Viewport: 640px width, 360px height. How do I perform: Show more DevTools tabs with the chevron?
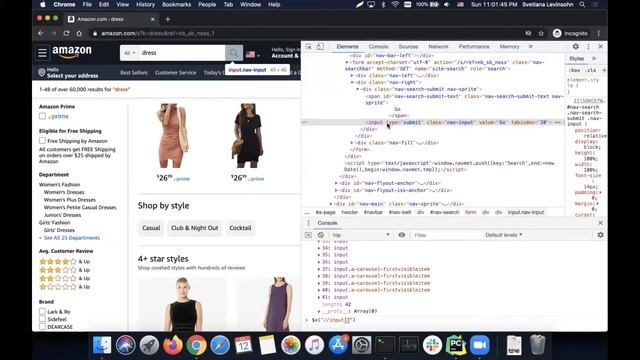click(531, 47)
